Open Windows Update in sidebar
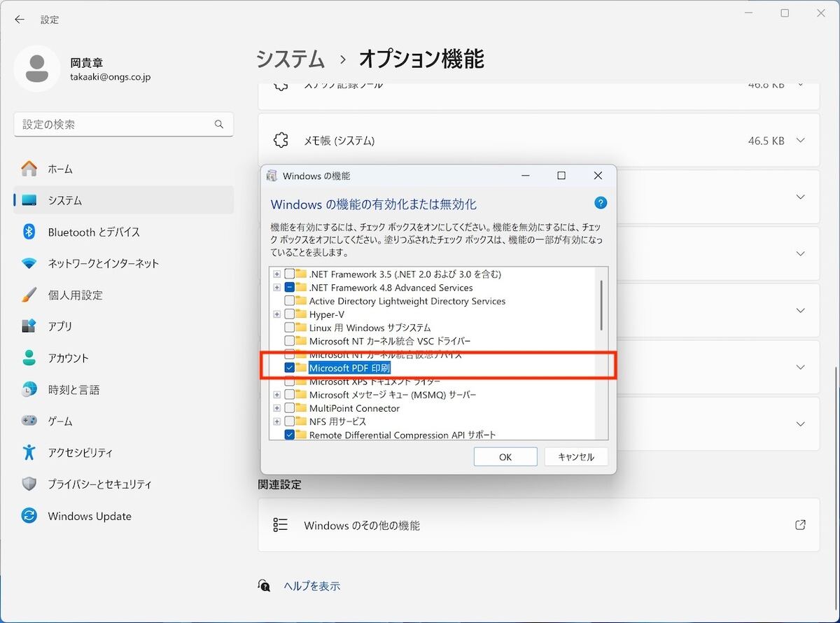The height and width of the screenshot is (623, 840). point(124,516)
